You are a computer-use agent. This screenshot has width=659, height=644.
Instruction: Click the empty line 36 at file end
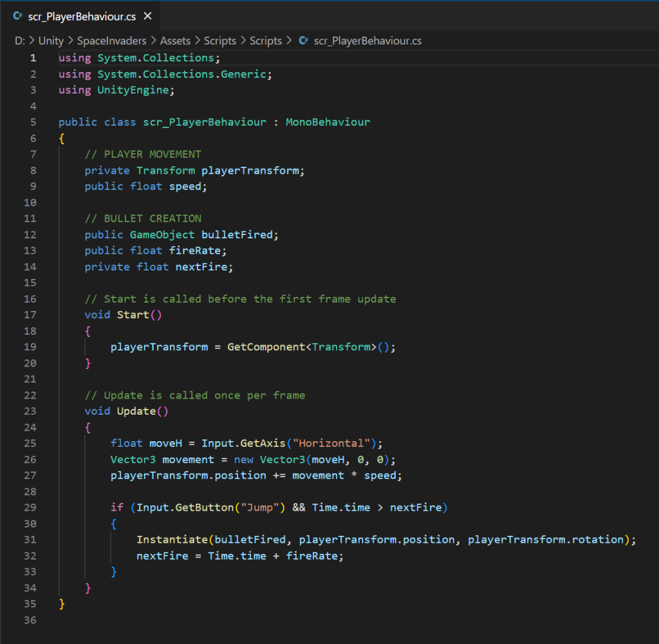click(x=193, y=620)
